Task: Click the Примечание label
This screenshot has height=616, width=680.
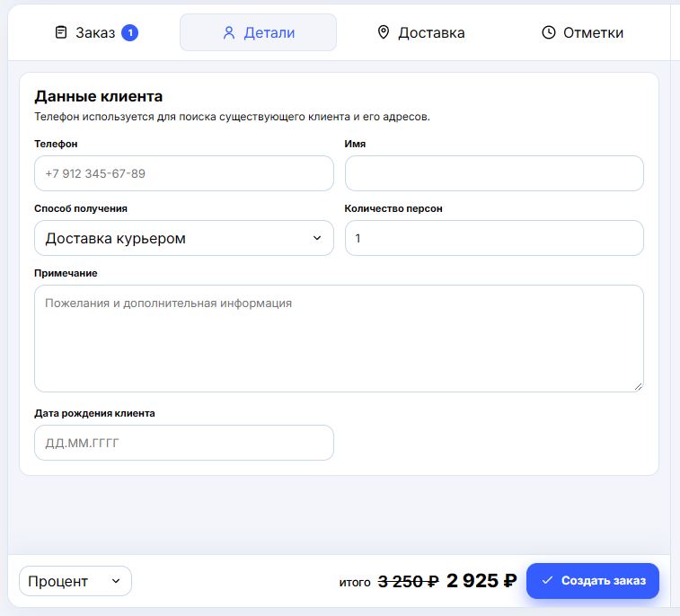Action: [x=66, y=273]
